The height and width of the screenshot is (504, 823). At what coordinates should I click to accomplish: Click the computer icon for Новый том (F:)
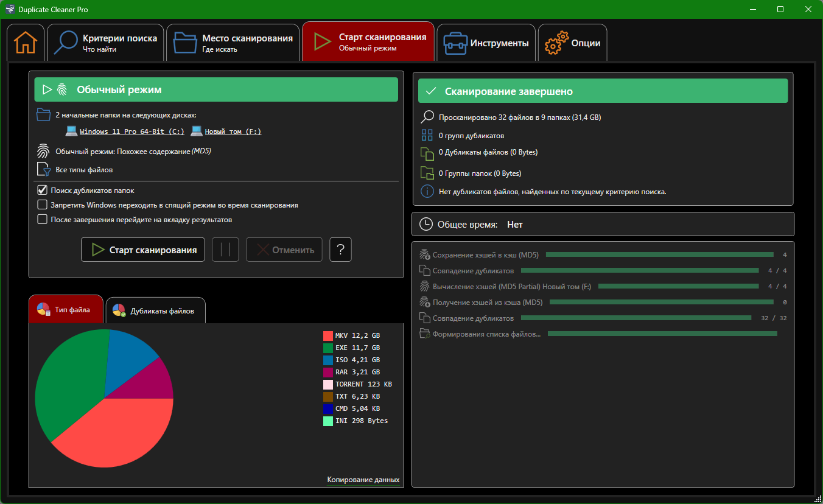pos(196,131)
